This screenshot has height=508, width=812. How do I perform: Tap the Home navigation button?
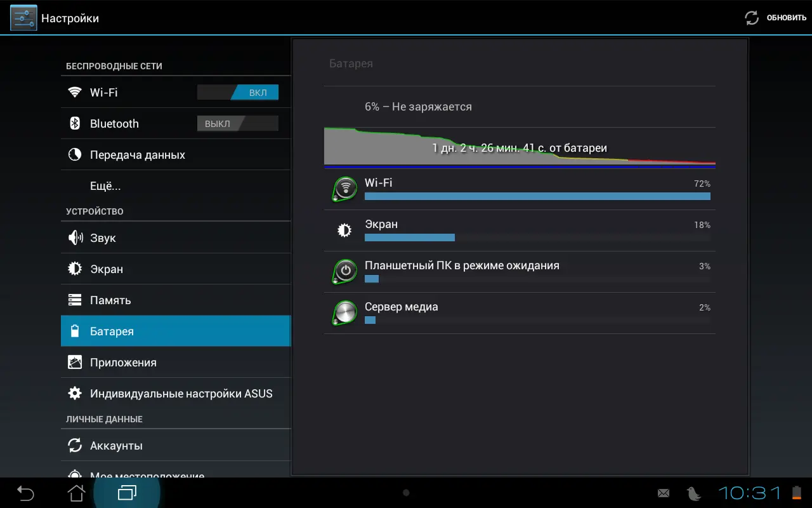click(76, 493)
